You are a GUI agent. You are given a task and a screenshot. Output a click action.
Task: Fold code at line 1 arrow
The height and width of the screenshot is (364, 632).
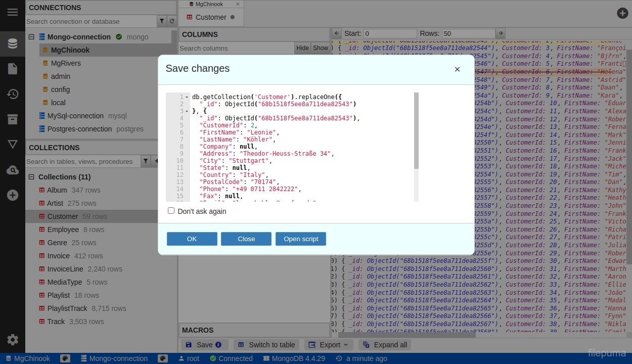point(187,97)
